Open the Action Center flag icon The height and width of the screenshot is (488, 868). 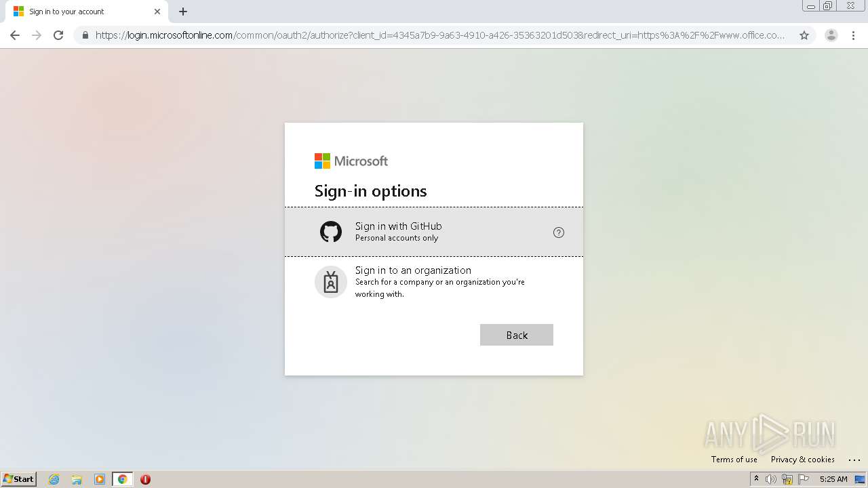804,479
